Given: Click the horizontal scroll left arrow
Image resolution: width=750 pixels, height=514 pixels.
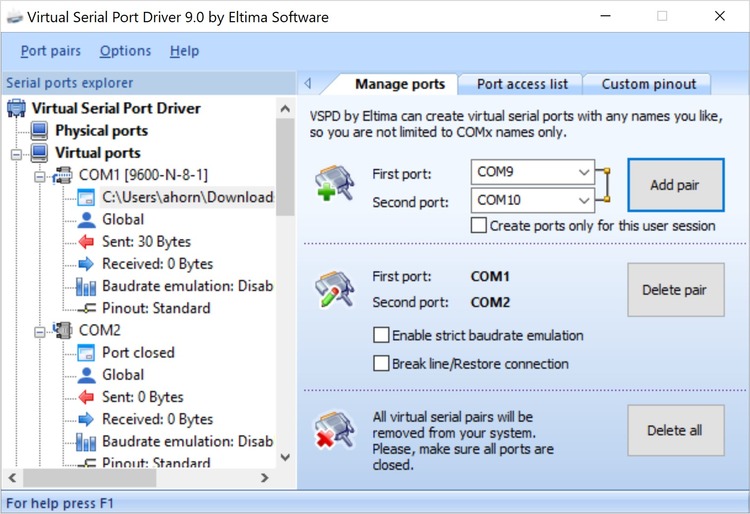Looking at the screenshot, I should pos(12,477).
